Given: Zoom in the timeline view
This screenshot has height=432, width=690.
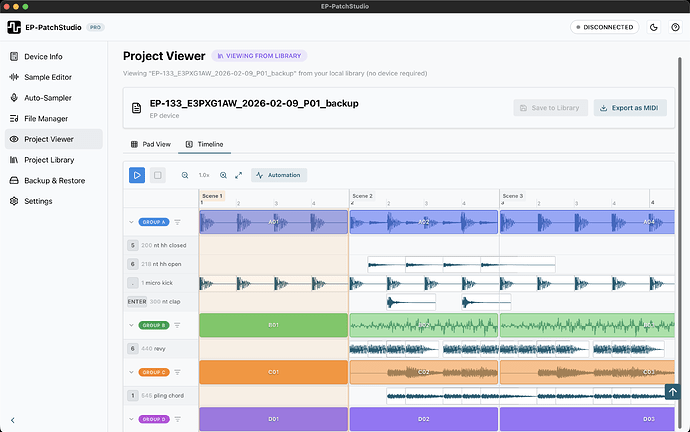Looking at the screenshot, I should pos(223,175).
